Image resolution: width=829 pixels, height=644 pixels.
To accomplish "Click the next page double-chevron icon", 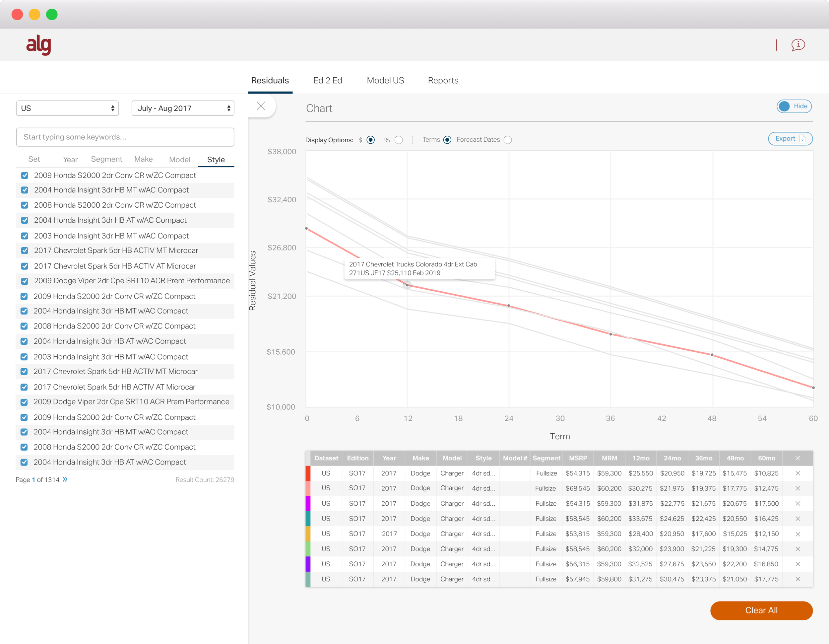I will (x=65, y=479).
